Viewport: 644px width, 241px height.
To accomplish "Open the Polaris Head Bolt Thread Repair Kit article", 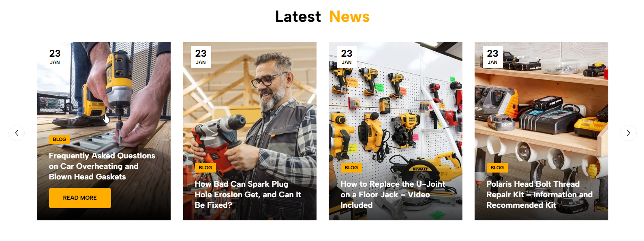I will (539, 194).
